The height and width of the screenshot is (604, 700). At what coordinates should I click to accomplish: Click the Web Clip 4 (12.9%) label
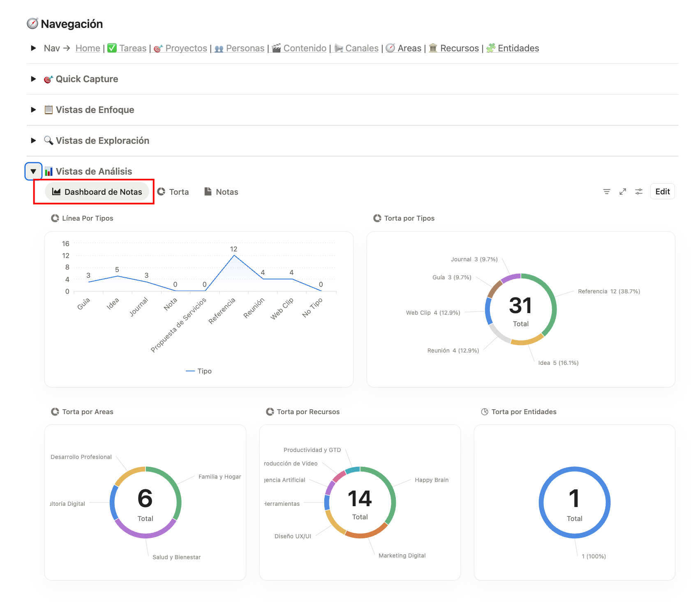coord(433,313)
